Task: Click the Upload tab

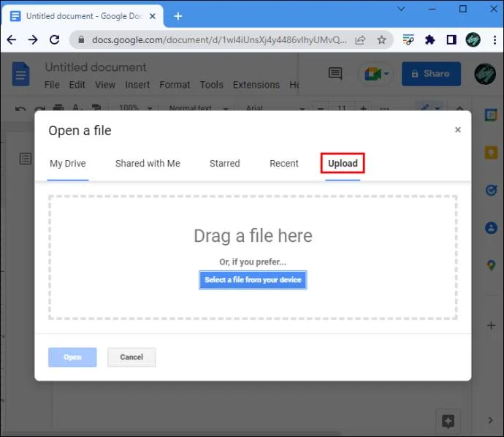Action: pos(343,164)
